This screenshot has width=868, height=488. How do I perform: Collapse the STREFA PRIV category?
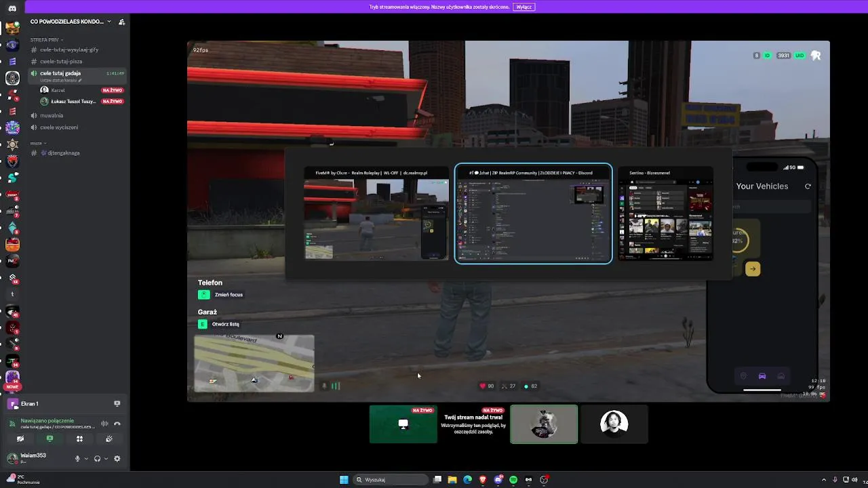47,40
